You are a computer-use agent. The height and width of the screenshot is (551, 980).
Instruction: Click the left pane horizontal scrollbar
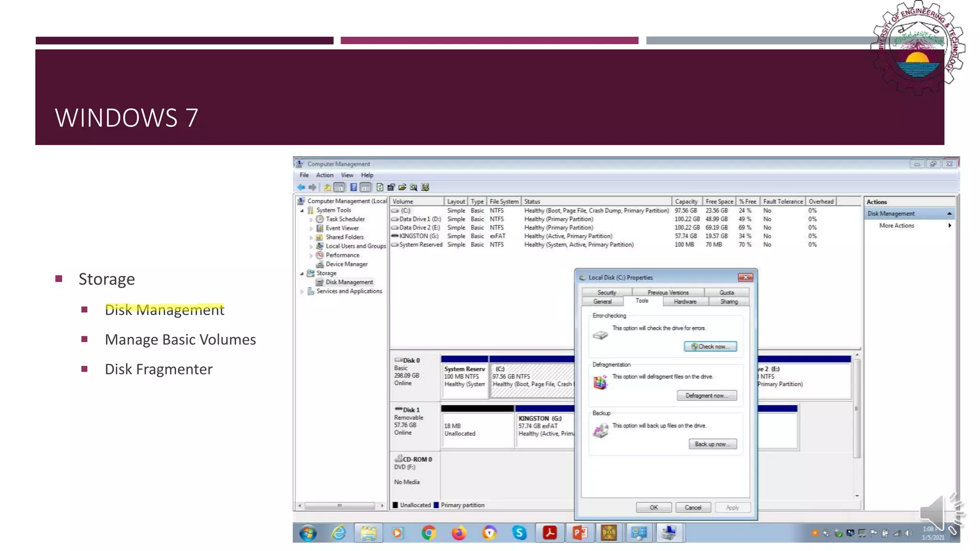(x=339, y=506)
